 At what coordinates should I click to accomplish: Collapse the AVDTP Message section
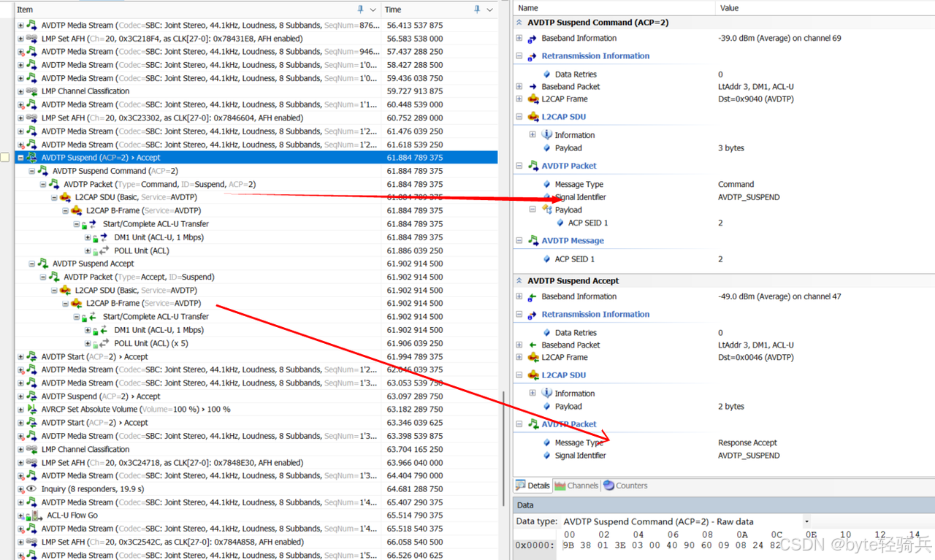pos(519,240)
